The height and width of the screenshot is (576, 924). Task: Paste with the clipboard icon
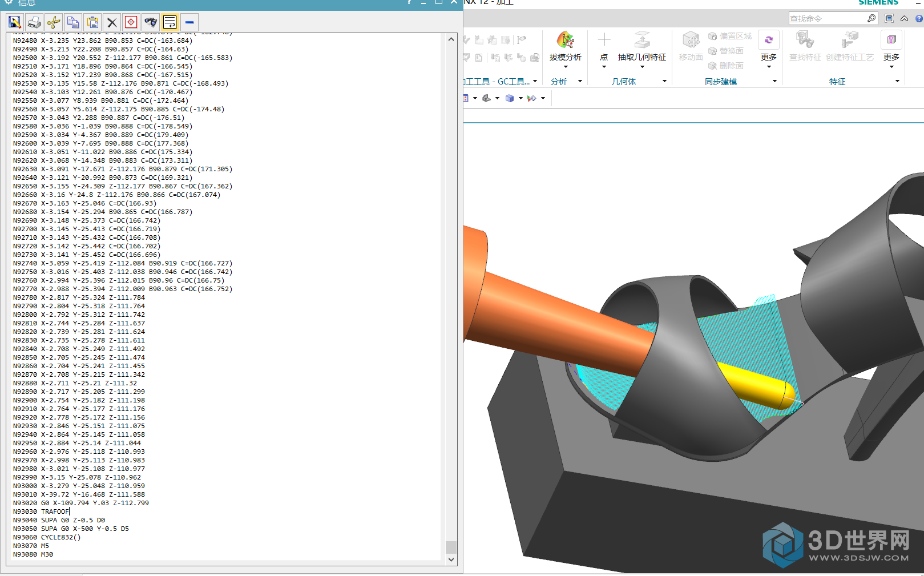92,22
